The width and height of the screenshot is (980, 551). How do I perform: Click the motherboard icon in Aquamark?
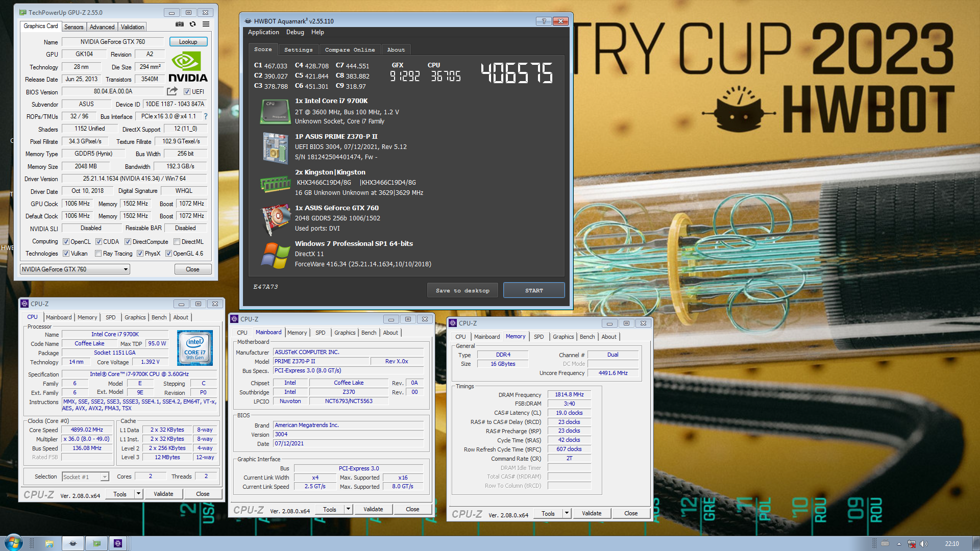click(275, 148)
